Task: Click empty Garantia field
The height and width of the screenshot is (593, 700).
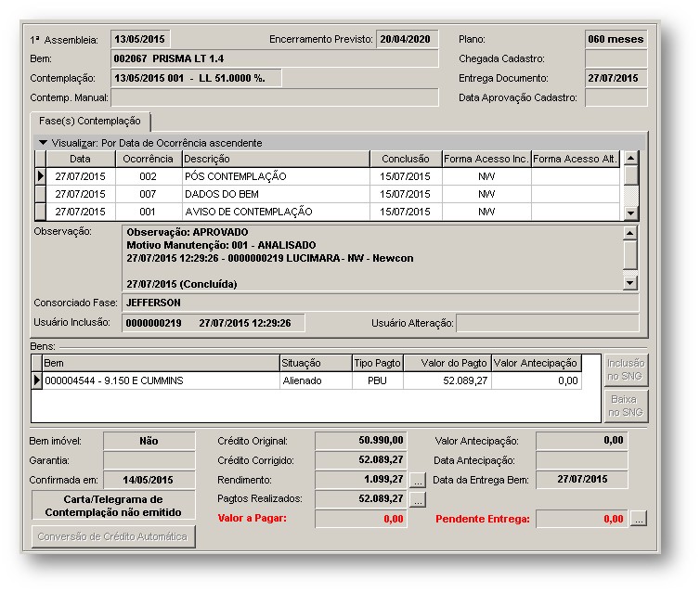Action: coord(149,460)
